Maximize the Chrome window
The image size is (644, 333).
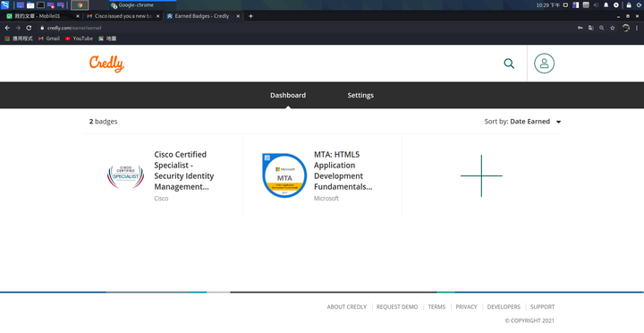coord(628,16)
